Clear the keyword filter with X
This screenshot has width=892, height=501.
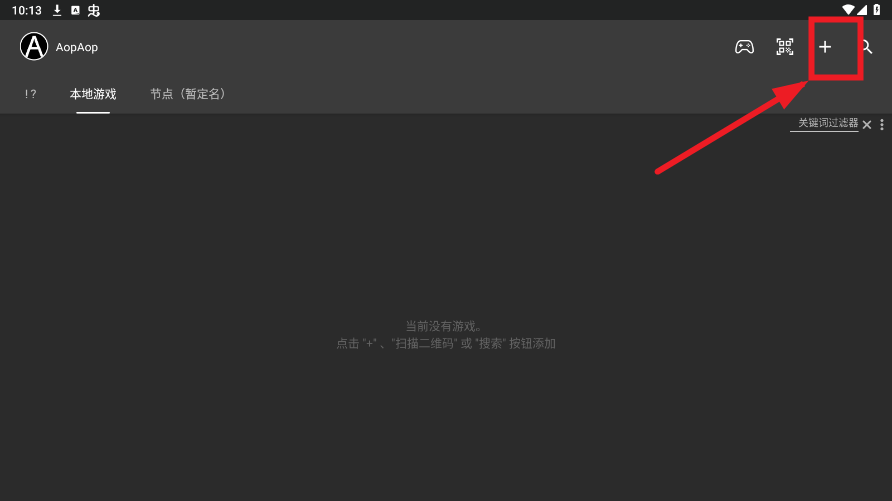tap(867, 125)
